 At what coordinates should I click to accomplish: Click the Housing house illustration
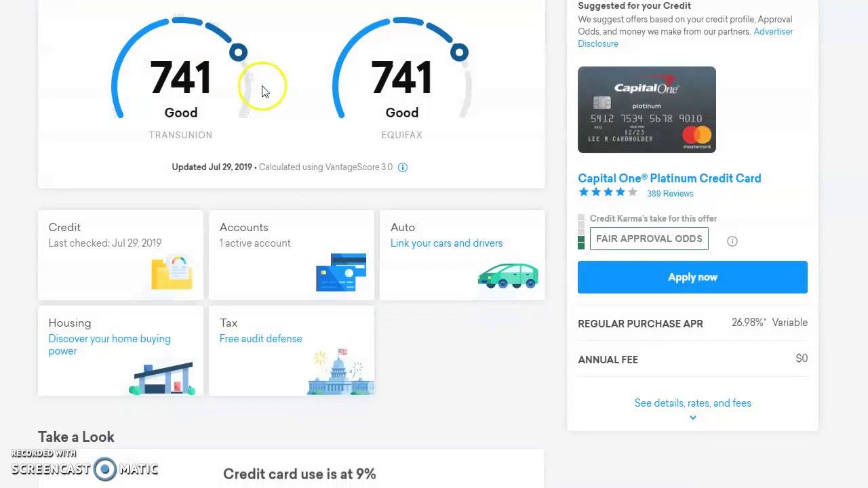click(162, 379)
